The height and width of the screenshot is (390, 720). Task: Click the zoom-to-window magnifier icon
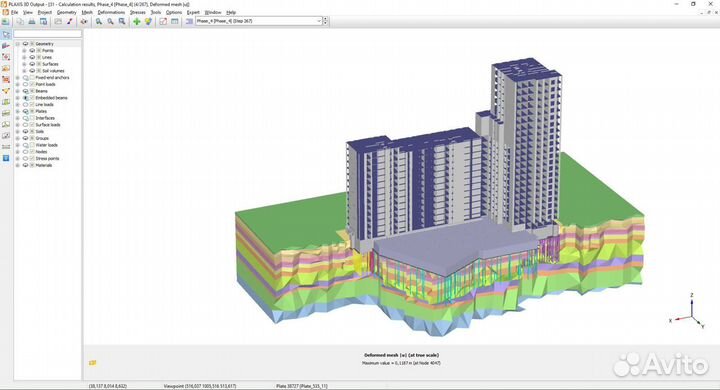click(x=122, y=21)
